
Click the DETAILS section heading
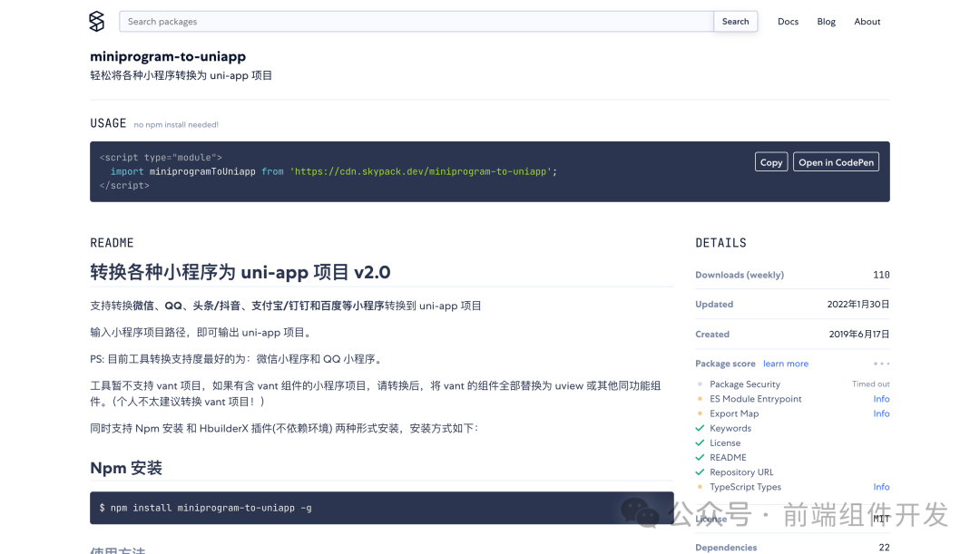(x=720, y=243)
